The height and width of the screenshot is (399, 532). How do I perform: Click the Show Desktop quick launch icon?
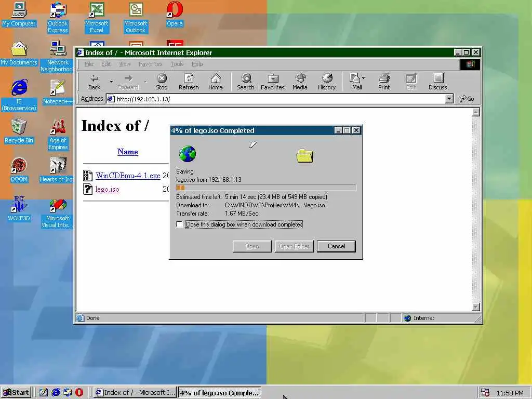tap(44, 393)
